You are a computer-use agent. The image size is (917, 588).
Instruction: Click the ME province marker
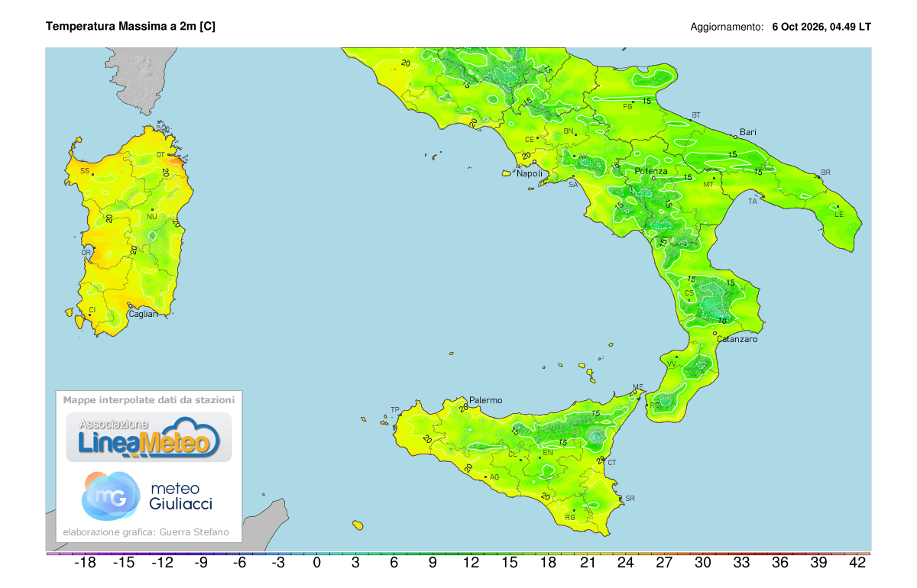(x=639, y=387)
